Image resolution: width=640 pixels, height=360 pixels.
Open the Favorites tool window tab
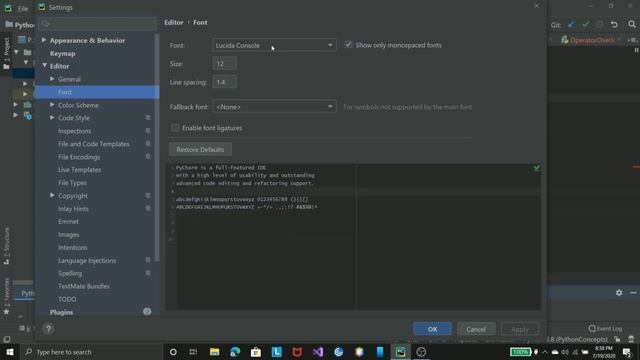pos(6,296)
